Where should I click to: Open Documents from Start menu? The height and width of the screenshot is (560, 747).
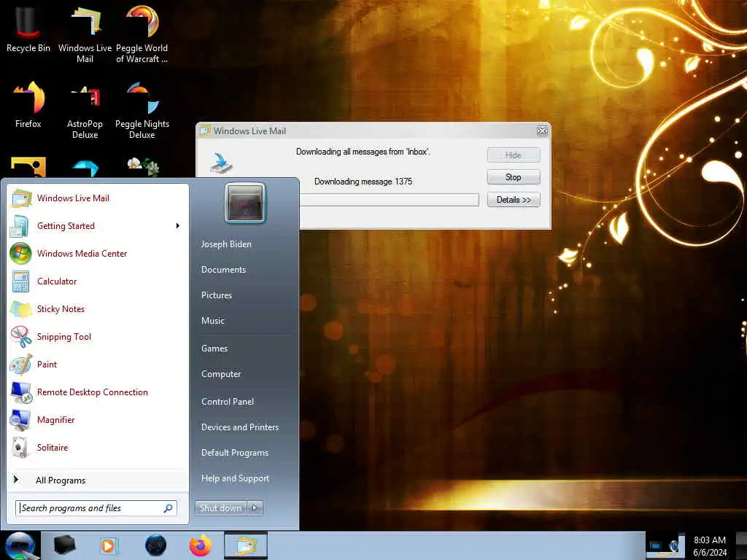pyautogui.click(x=223, y=270)
